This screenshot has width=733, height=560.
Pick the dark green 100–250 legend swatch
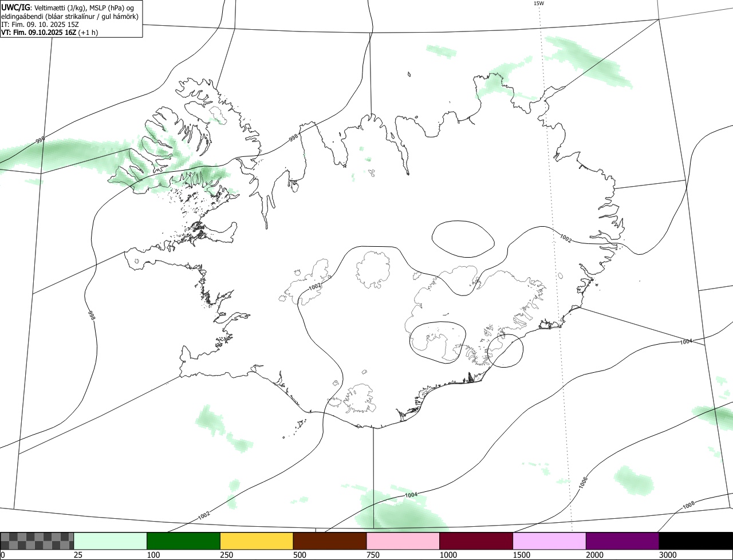184,541
